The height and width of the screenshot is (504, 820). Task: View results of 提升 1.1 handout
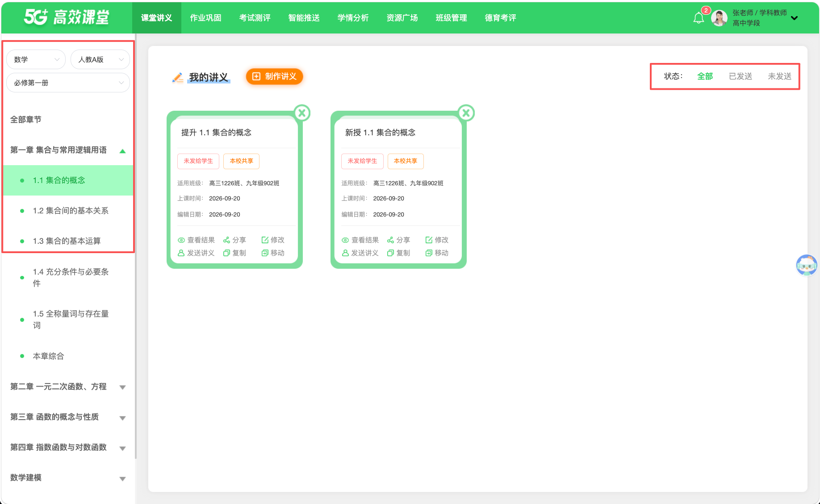point(196,240)
